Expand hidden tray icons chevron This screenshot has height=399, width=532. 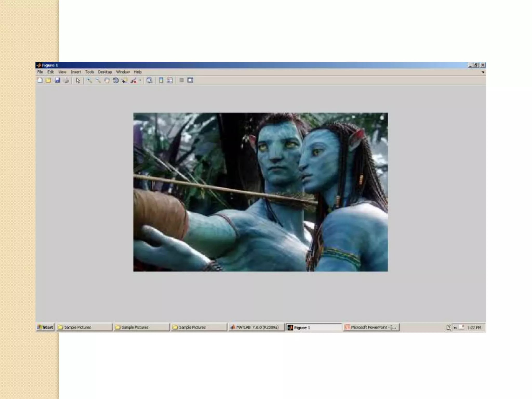(x=455, y=328)
